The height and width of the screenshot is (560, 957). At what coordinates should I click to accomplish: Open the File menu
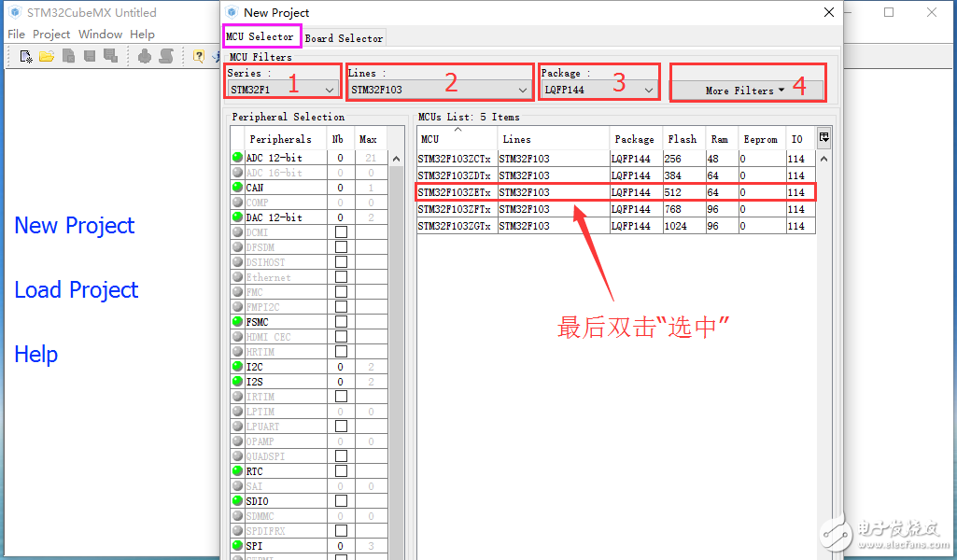tap(16, 35)
